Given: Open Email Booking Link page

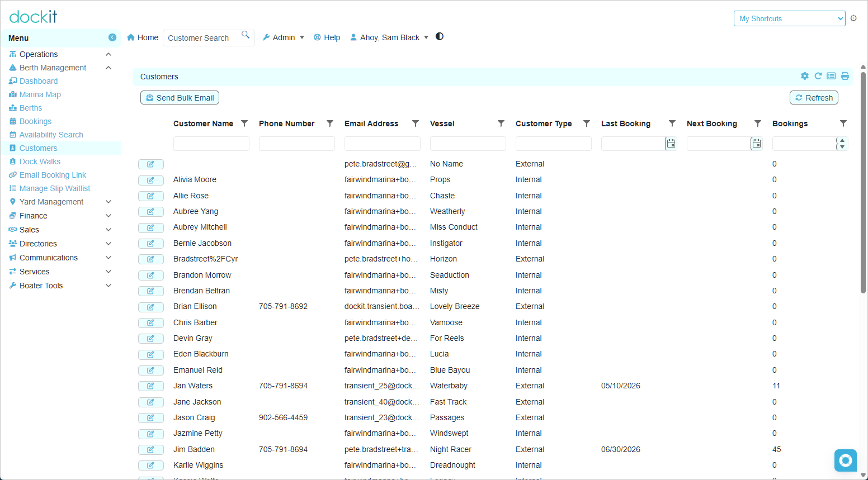Looking at the screenshot, I should click(x=53, y=175).
